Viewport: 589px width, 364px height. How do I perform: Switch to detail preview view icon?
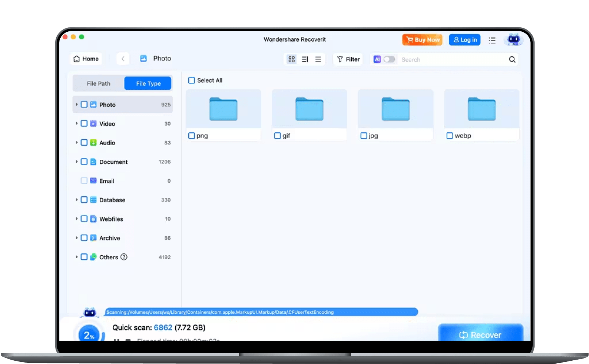tap(305, 59)
